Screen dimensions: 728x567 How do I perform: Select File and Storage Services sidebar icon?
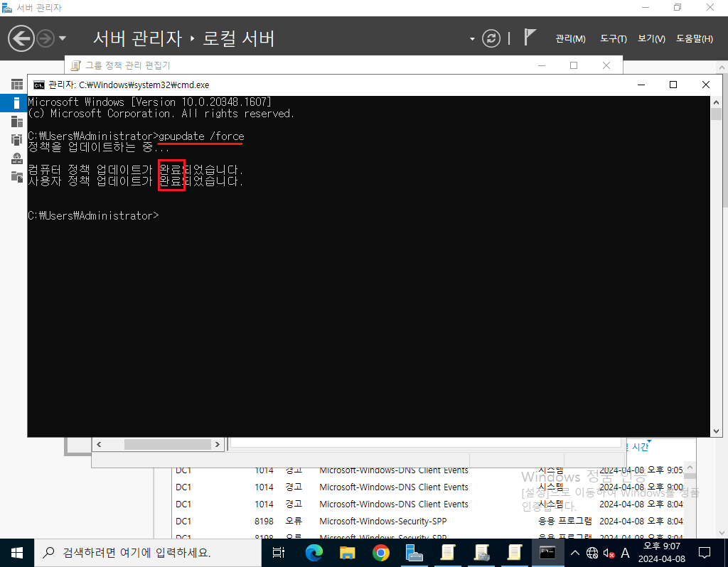[17, 177]
